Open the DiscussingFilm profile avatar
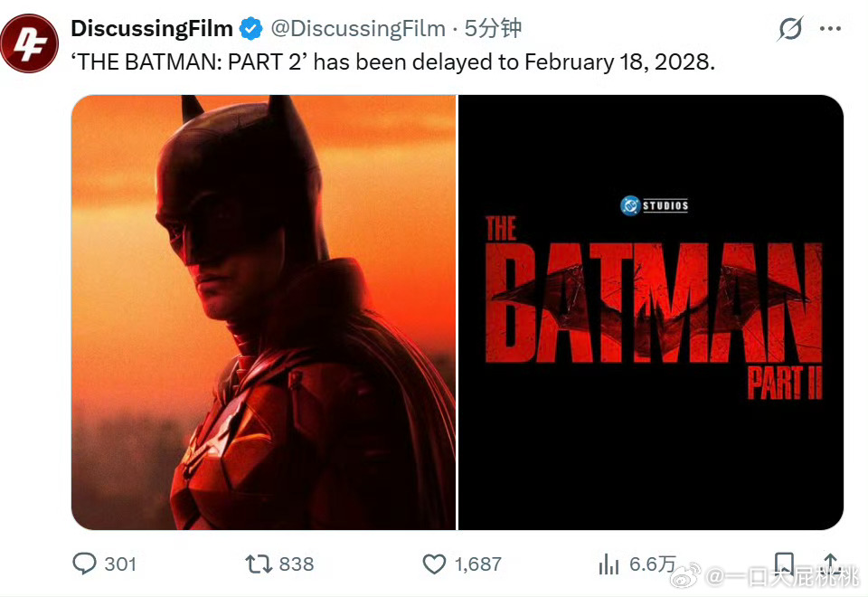The width and height of the screenshot is (868, 597). click(x=29, y=43)
